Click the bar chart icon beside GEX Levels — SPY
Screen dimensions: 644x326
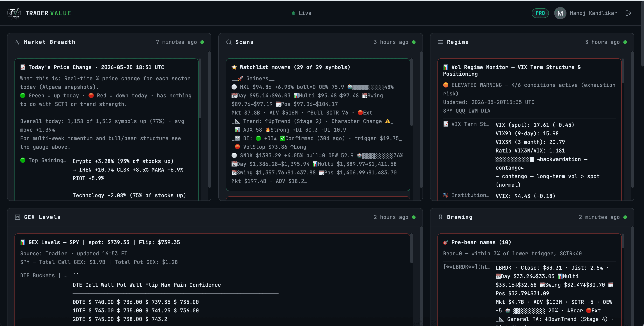(x=23, y=242)
